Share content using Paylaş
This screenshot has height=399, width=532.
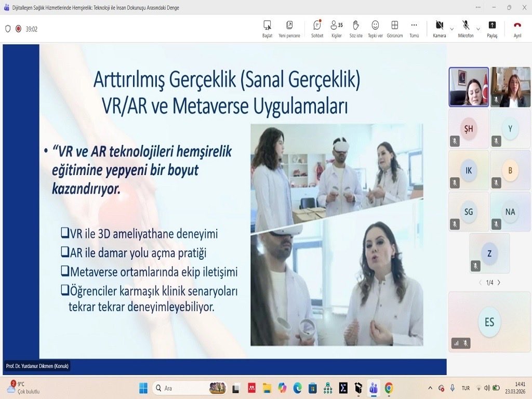(491, 29)
